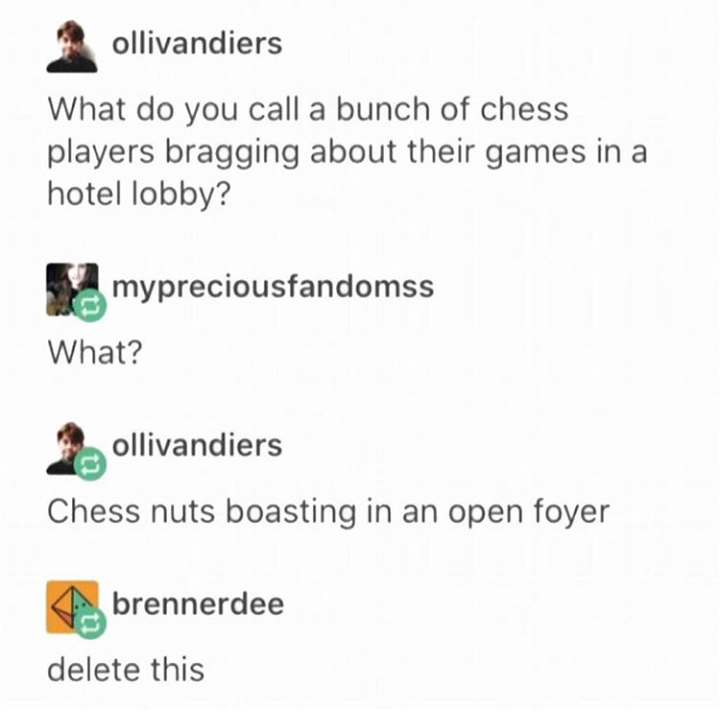Open the top ollivandiers avatar
Screen dimensions: 720x714
point(72,46)
